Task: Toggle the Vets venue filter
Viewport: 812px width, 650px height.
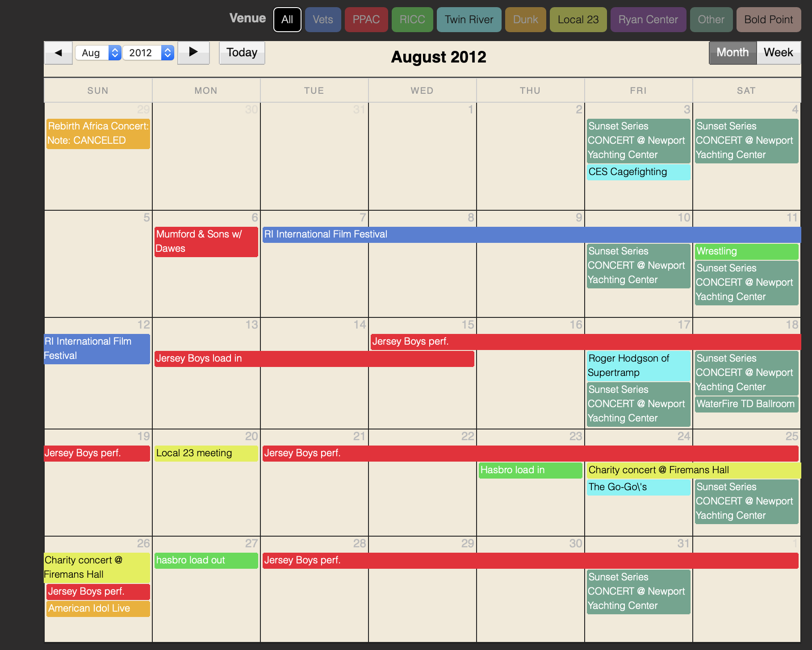Action: [322, 20]
